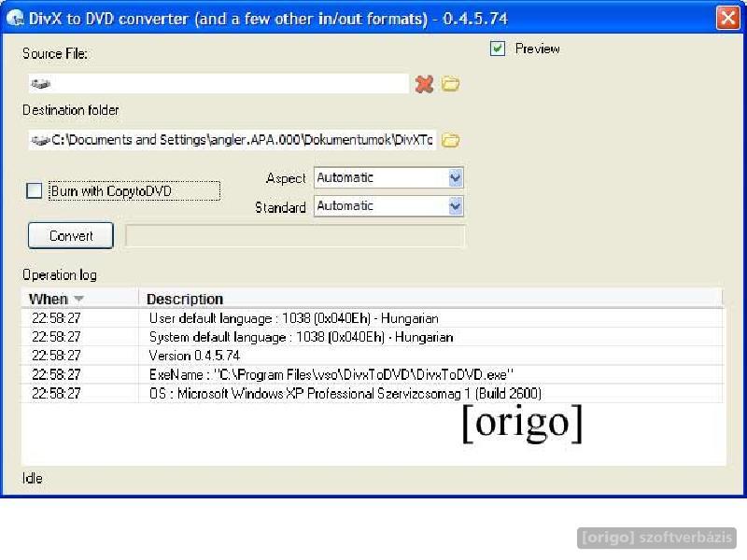Sort log by When column header
This screenshot has height=560, width=747.
point(79,299)
